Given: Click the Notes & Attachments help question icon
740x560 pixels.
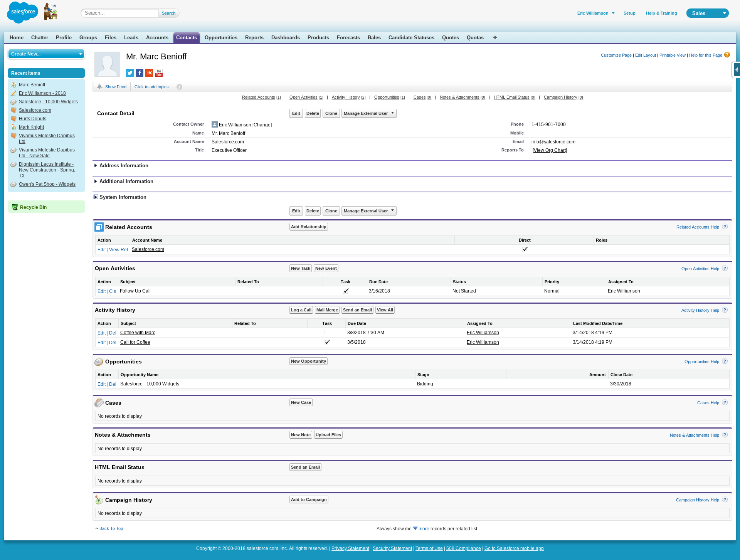Looking at the screenshot, I should [x=725, y=435].
